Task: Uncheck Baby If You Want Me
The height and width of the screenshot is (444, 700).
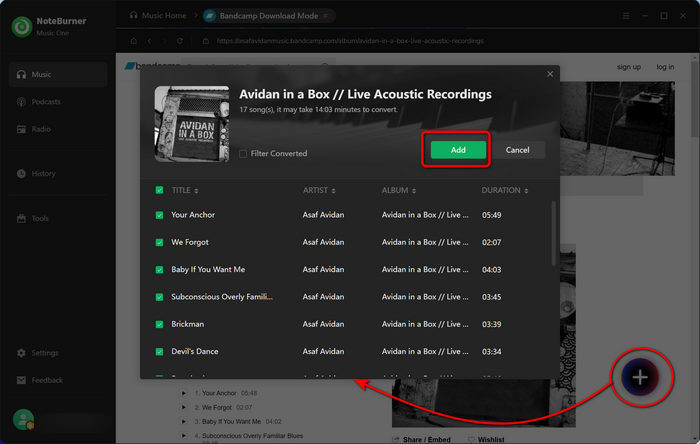Action: 159,270
